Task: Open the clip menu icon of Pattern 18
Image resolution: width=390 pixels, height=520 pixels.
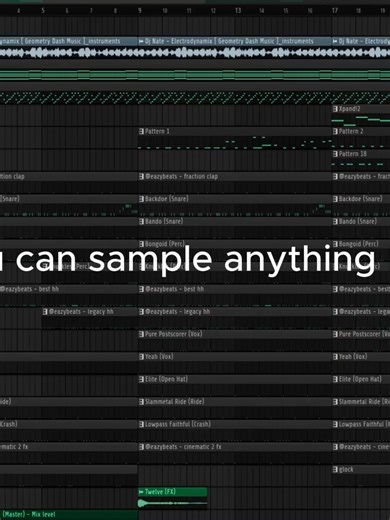Action: click(335, 154)
